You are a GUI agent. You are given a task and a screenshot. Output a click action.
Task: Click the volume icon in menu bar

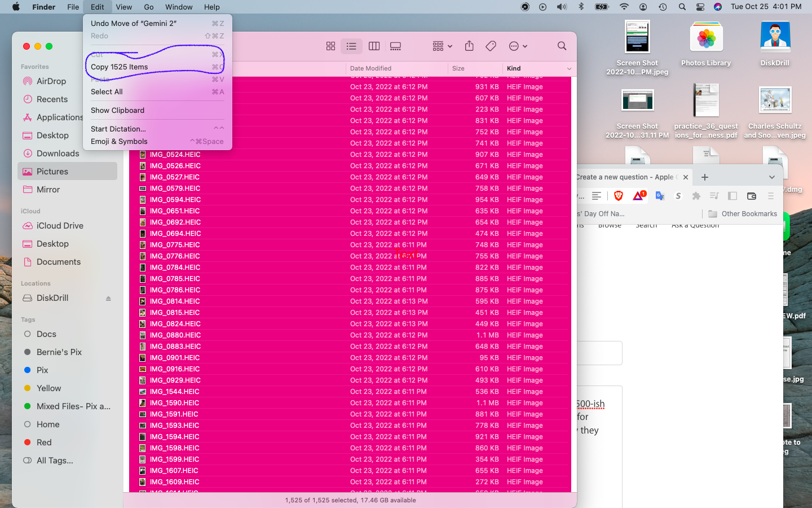pos(562,7)
